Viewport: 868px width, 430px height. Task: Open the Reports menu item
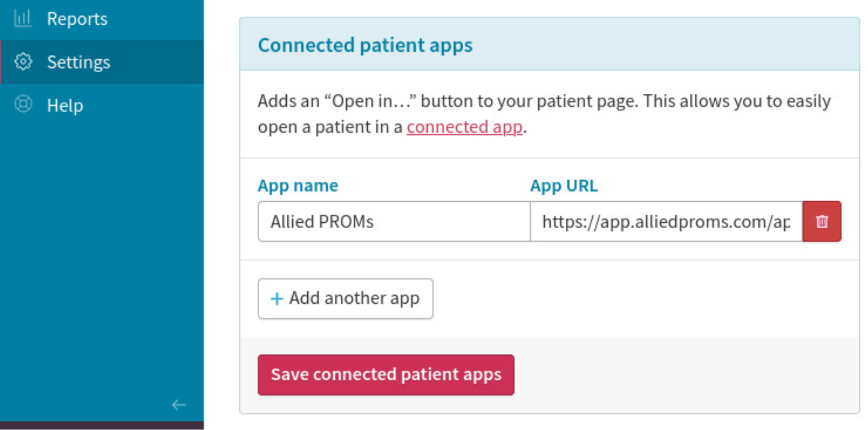click(77, 19)
